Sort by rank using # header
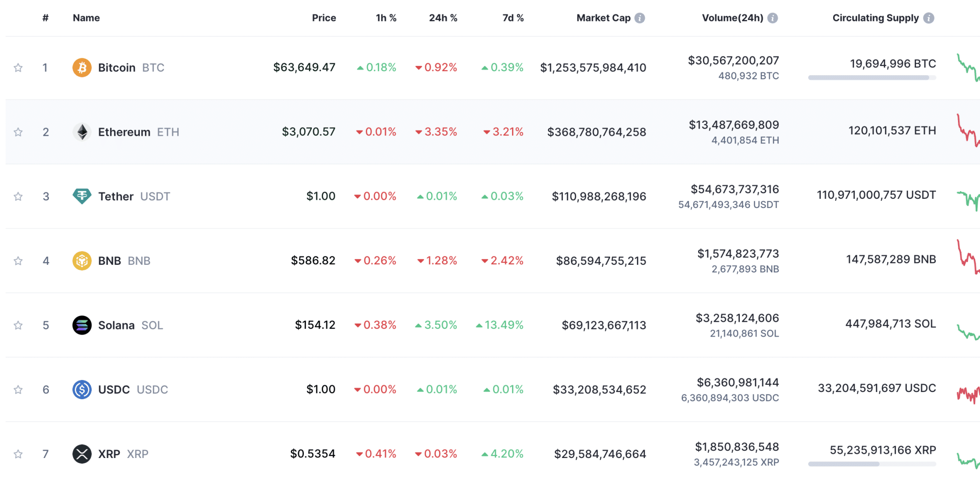 coord(45,18)
